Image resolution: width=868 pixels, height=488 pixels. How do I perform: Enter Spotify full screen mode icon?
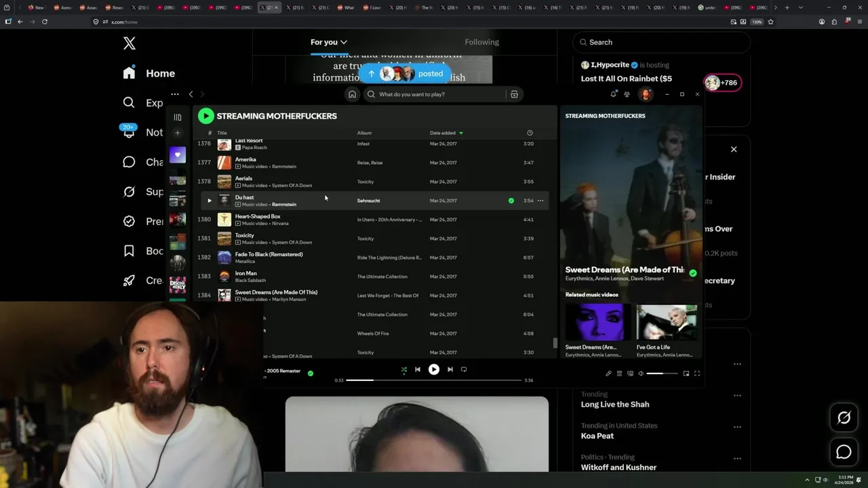697,373
